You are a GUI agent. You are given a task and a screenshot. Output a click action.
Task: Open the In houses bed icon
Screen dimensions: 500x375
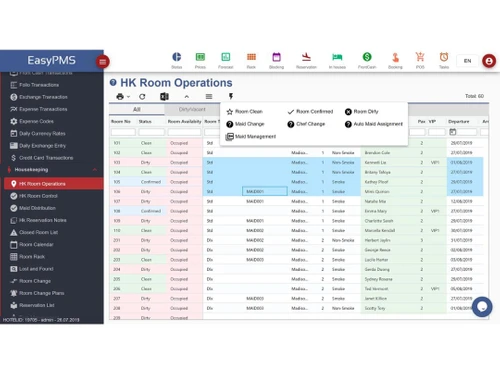pyautogui.click(x=337, y=57)
